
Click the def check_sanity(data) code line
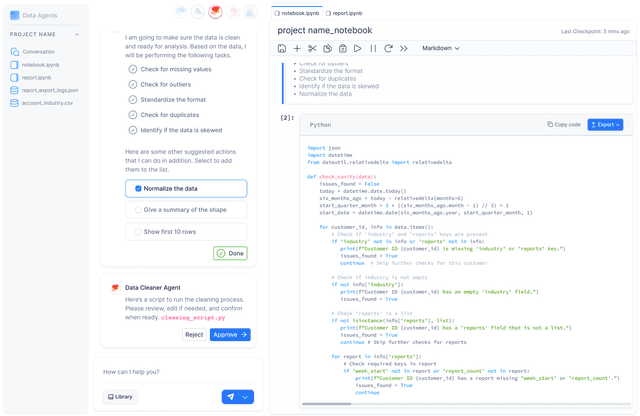(342, 177)
